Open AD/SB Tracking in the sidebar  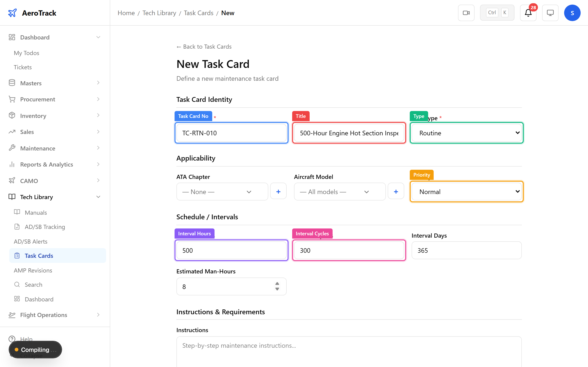point(45,227)
